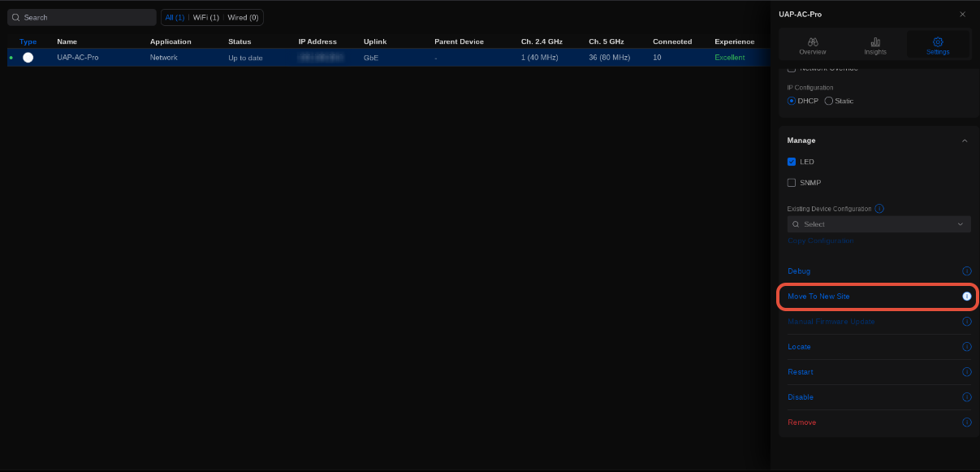The width and height of the screenshot is (980, 472).
Task: Click the info icon next to Restart
Action: pyautogui.click(x=966, y=372)
